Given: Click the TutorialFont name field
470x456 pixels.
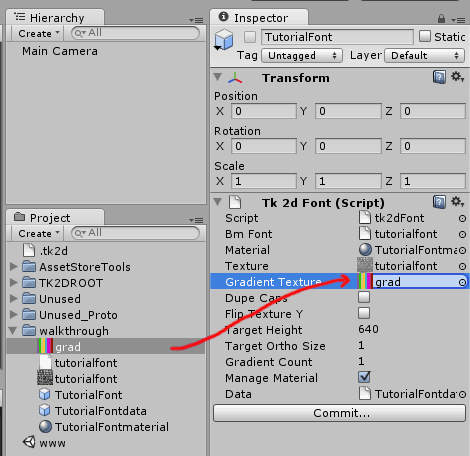Looking at the screenshot, I should pos(337,37).
